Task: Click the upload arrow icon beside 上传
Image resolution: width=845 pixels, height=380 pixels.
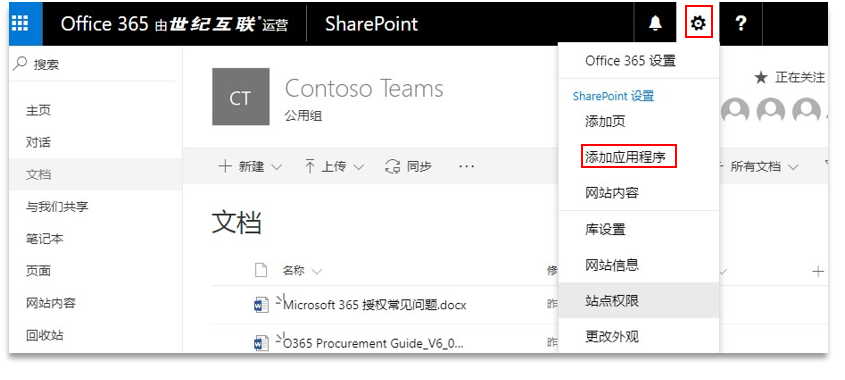Action: click(310, 167)
